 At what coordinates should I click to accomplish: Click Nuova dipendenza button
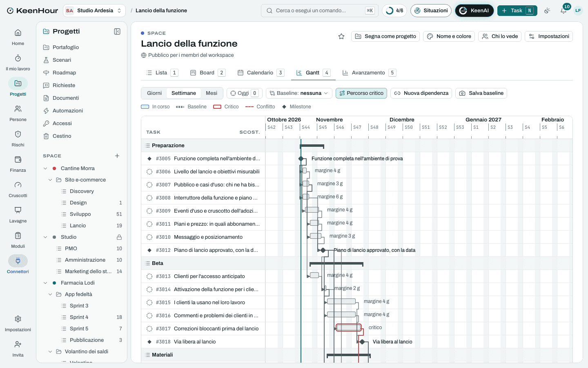click(x=421, y=93)
